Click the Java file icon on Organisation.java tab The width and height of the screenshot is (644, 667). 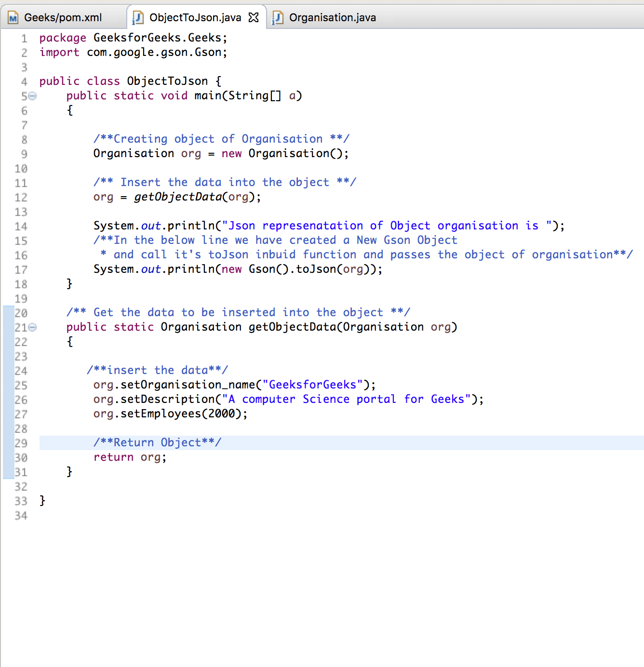[x=278, y=17]
